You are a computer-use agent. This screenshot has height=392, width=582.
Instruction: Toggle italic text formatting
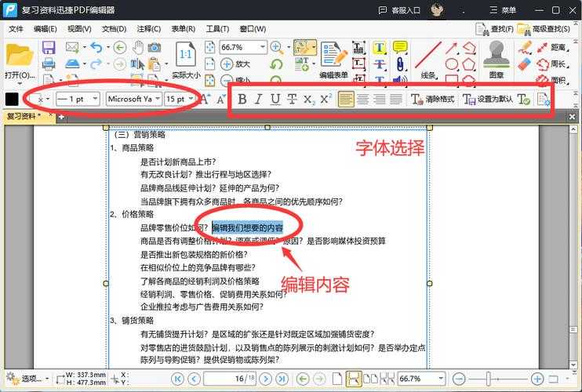(x=258, y=99)
